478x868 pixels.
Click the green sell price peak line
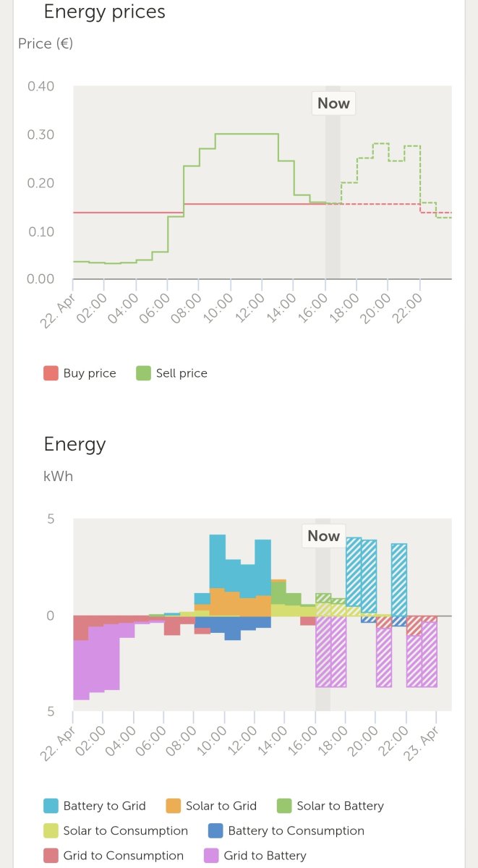247,134
